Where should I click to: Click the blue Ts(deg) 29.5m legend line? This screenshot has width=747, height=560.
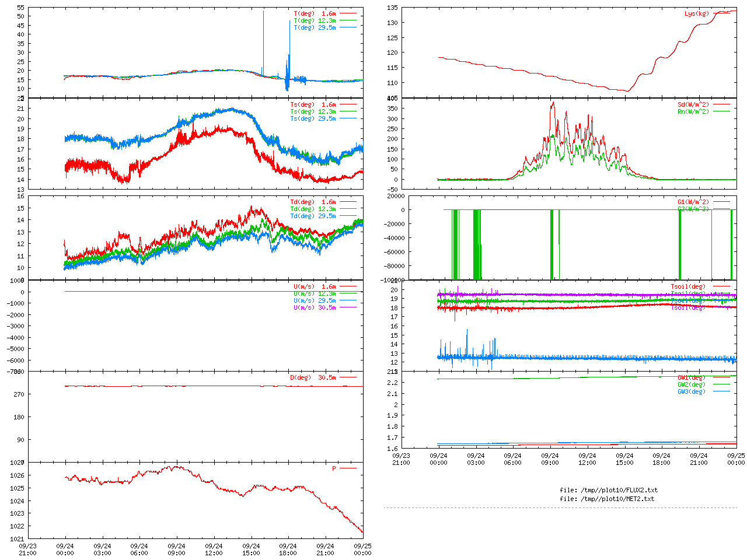click(348, 118)
